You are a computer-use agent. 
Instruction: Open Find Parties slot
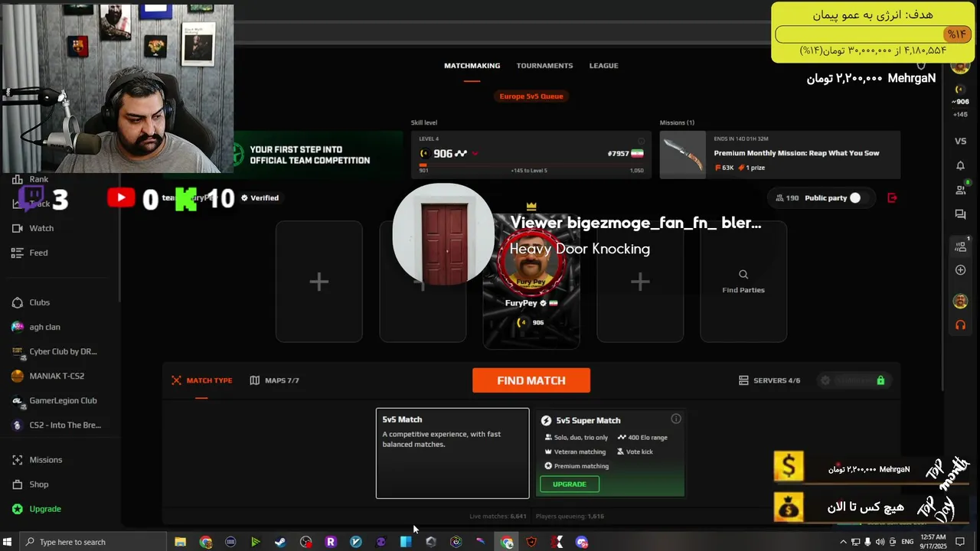coord(743,282)
